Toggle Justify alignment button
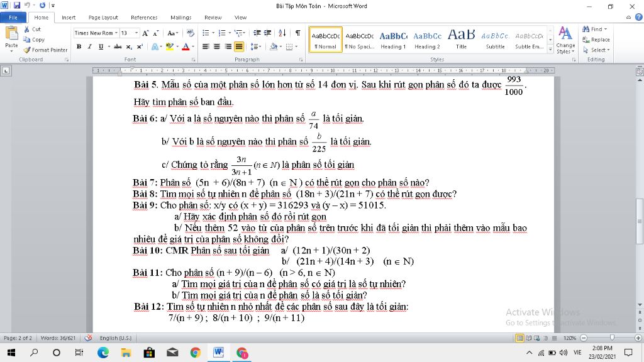The width and height of the screenshot is (644, 362). [x=238, y=47]
